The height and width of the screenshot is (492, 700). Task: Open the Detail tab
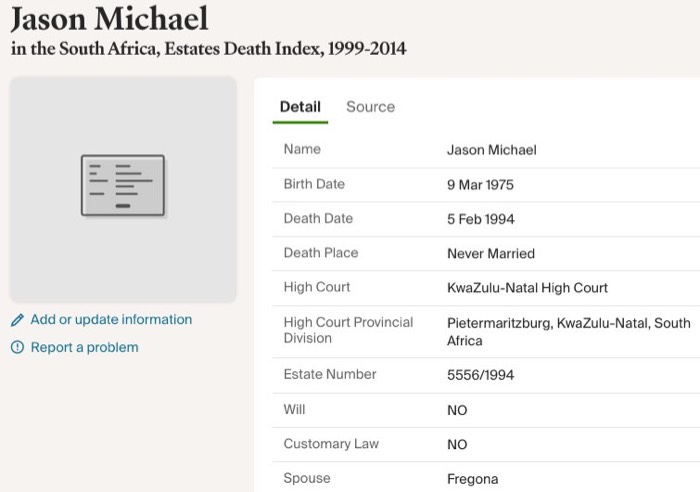click(300, 107)
